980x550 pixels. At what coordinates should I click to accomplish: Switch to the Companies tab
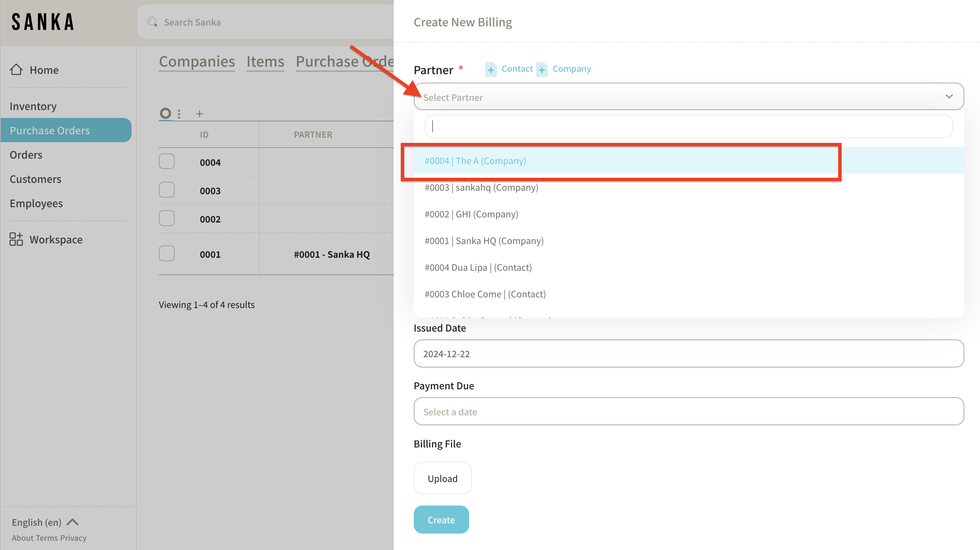click(x=197, y=62)
